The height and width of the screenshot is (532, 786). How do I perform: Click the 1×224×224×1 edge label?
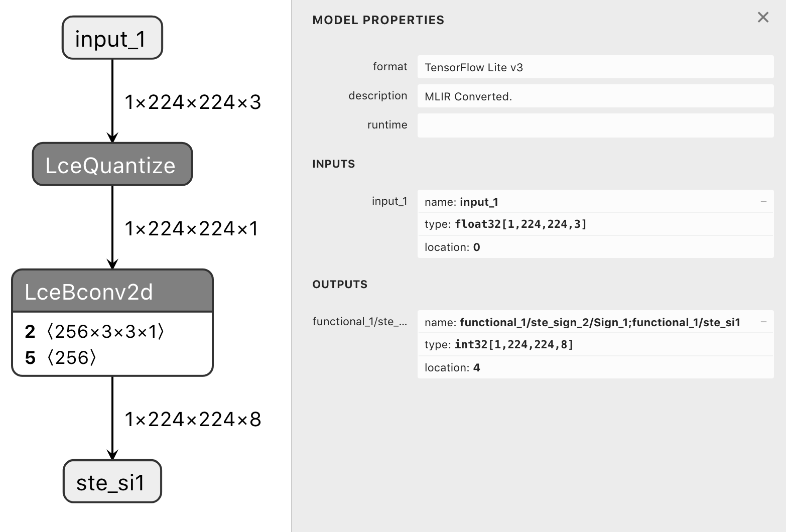(x=191, y=229)
